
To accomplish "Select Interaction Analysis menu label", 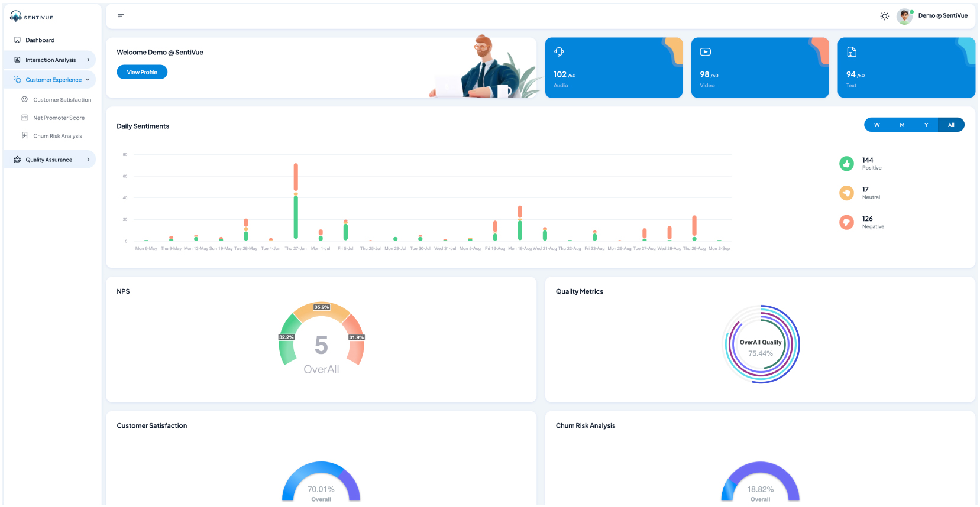I will pyautogui.click(x=50, y=60).
